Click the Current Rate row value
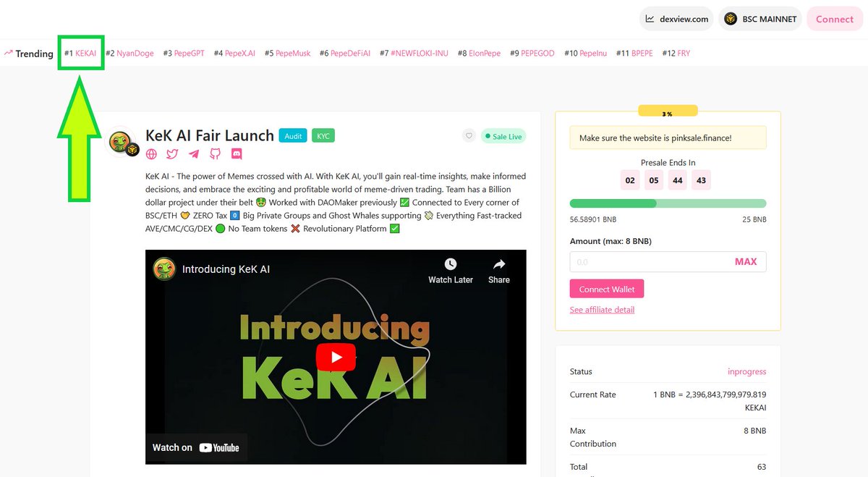This screenshot has height=477, width=868. click(709, 401)
